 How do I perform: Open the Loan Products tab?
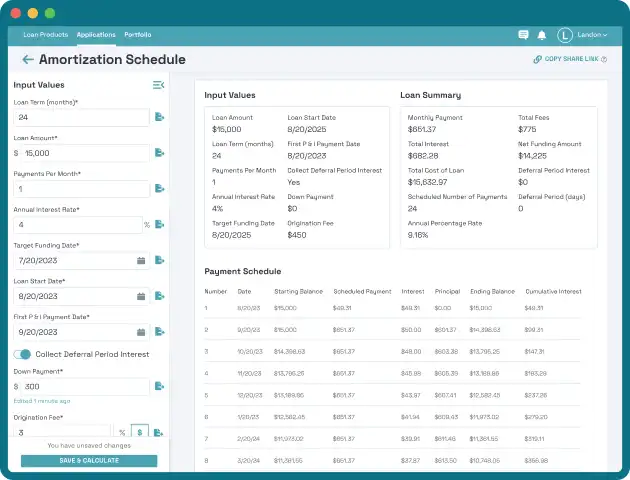[45, 35]
